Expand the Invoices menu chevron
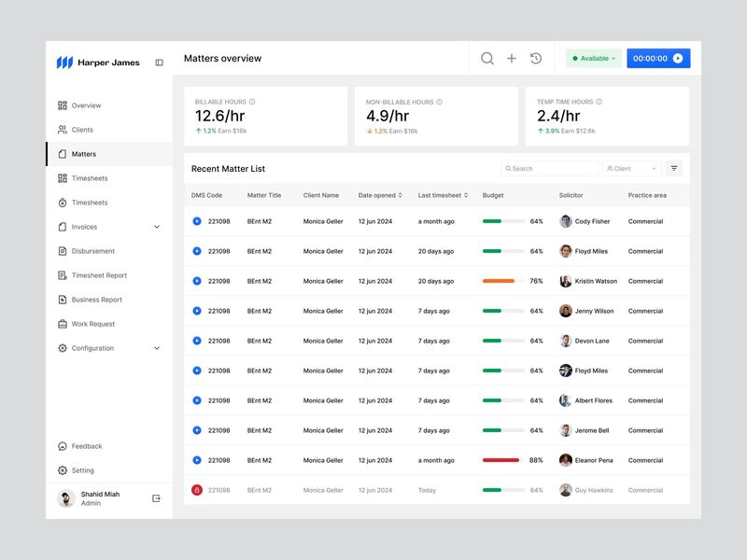This screenshot has width=747, height=560. tap(156, 227)
